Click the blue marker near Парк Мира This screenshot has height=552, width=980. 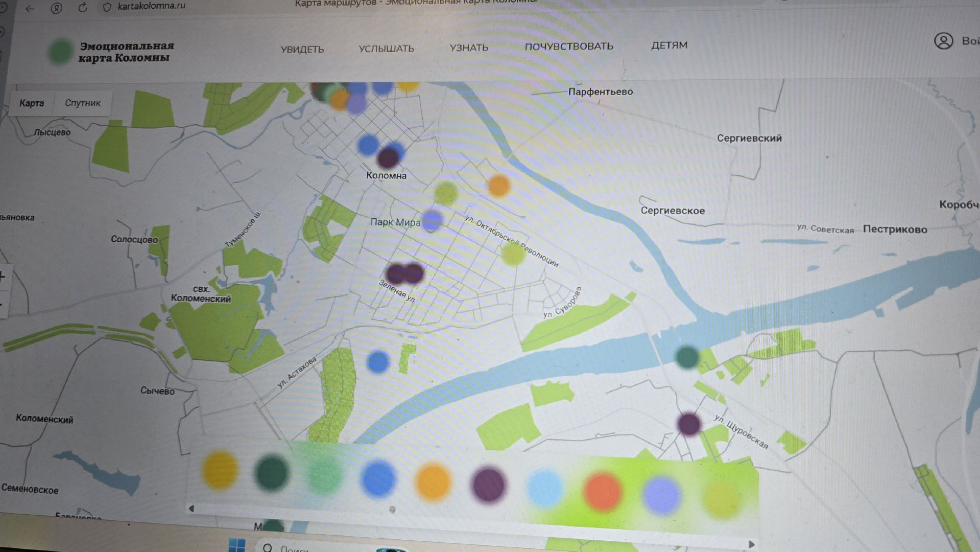pos(432,220)
